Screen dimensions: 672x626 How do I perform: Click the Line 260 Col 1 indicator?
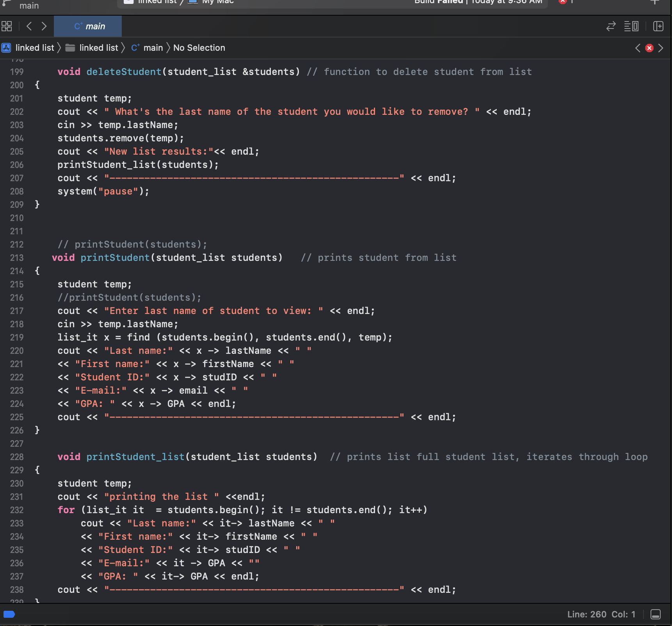pyautogui.click(x=601, y=614)
